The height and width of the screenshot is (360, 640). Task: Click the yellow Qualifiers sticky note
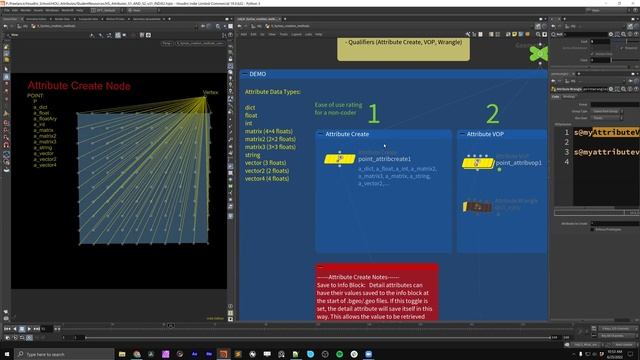(403, 49)
